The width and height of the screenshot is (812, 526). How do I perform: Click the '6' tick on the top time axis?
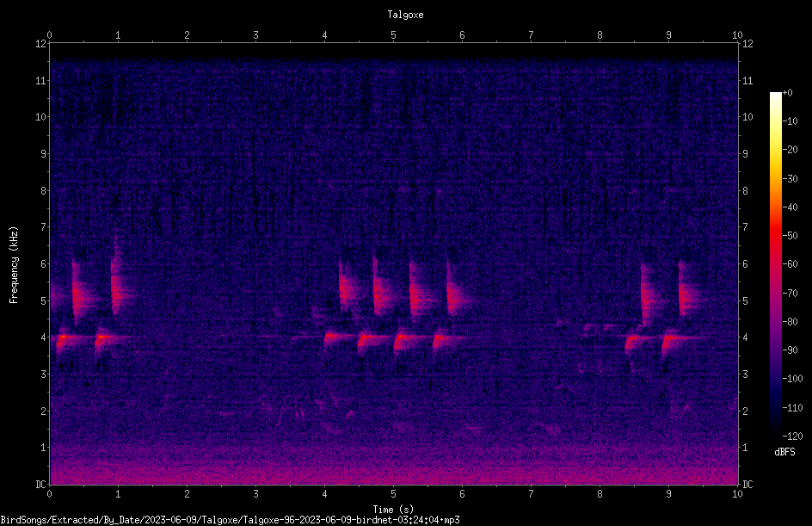coord(462,34)
